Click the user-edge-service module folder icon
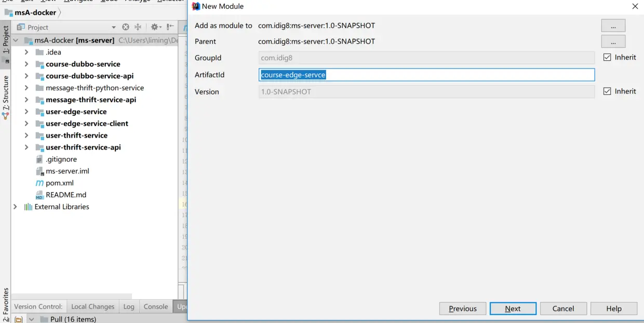 (39, 112)
